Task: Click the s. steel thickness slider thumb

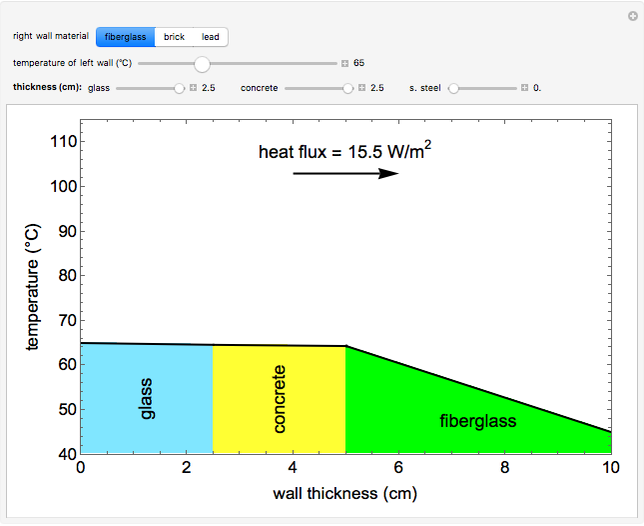Action: pyautogui.click(x=453, y=88)
